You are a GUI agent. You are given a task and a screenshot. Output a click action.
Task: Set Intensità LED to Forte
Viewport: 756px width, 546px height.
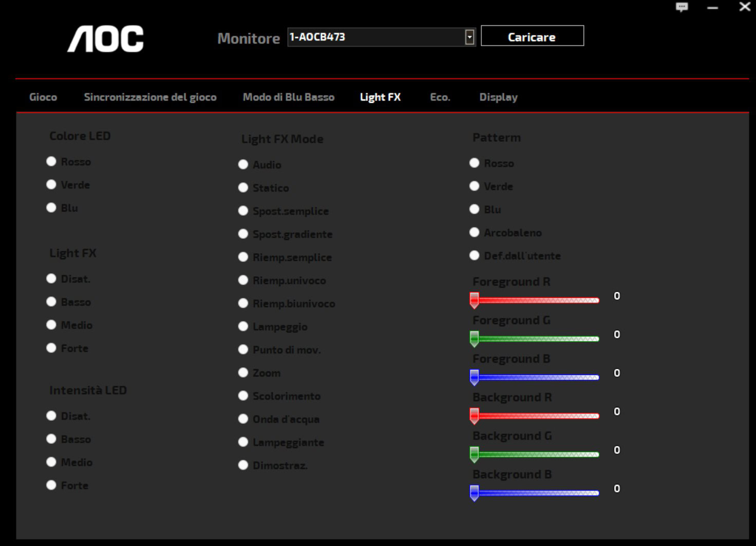pyautogui.click(x=51, y=485)
